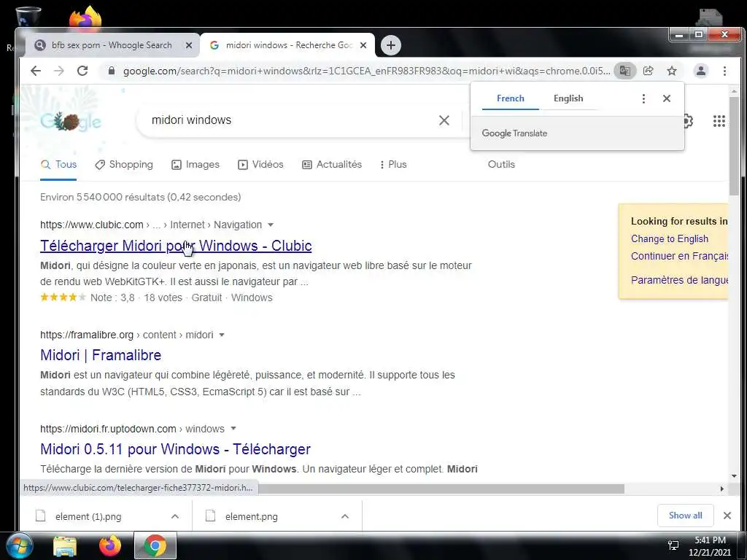The image size is (747, 560).
Task: Select the English tab in translate popup
Action: [568, 98]
